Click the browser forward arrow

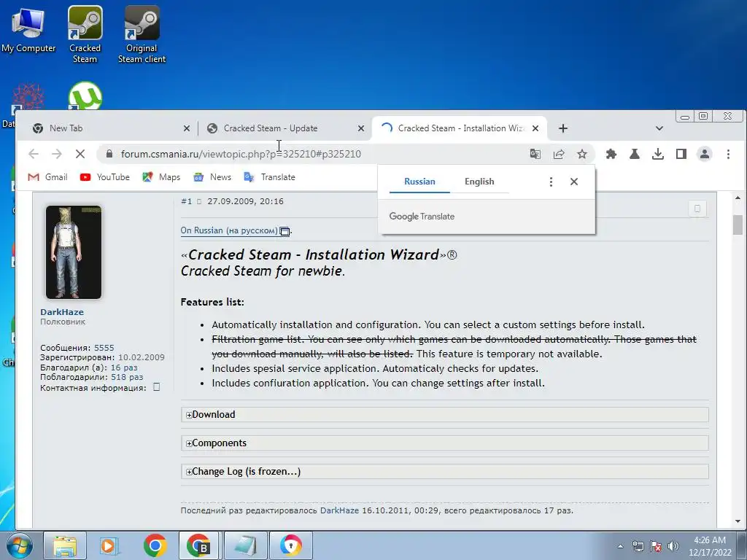tap(57, 154)
